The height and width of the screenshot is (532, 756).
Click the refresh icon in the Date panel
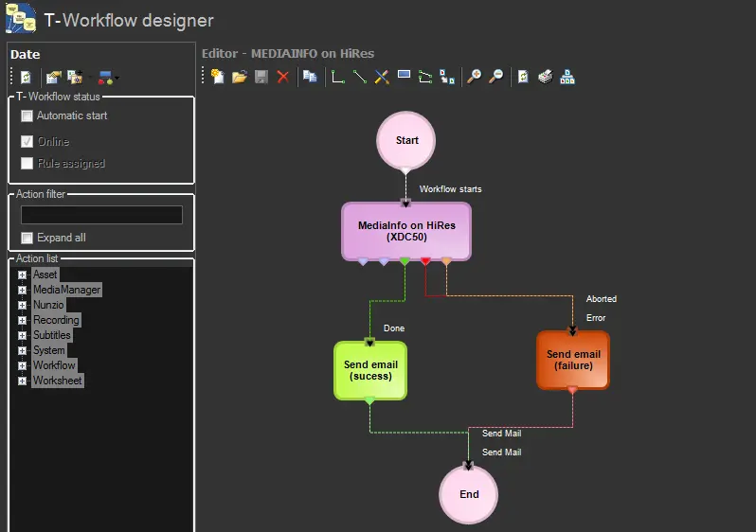[27, 78]
